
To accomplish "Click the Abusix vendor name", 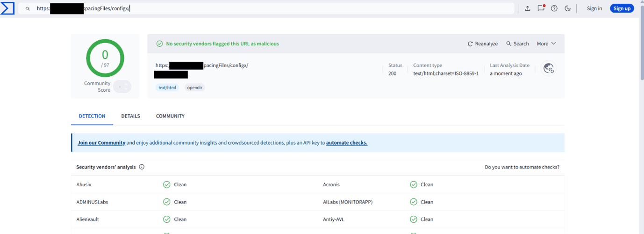I will (x=84, y=185).
